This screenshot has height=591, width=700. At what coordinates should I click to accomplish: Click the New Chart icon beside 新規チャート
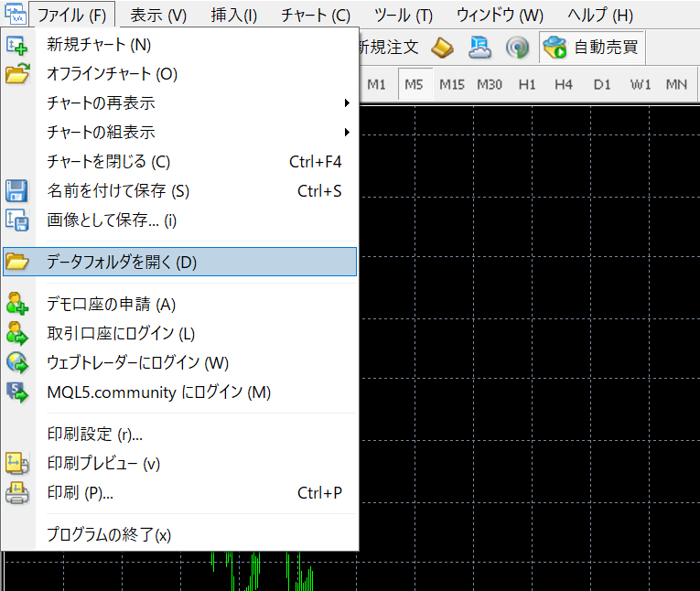[x=17, y=45]
